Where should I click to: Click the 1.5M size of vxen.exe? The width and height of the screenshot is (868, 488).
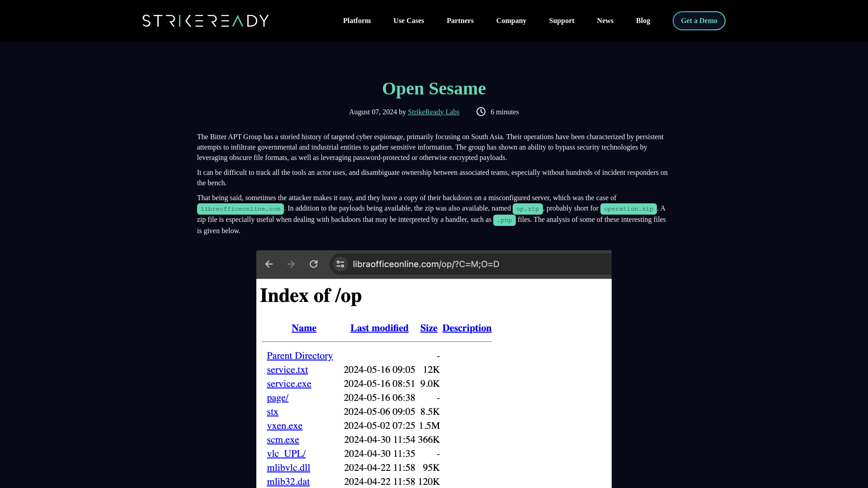pos(429,426)
